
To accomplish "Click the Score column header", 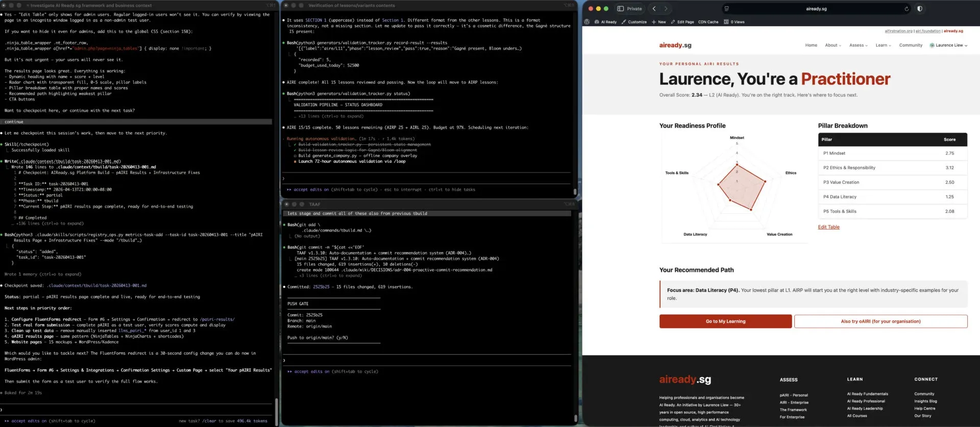I will pyautogui.click(x=949, y=139).
